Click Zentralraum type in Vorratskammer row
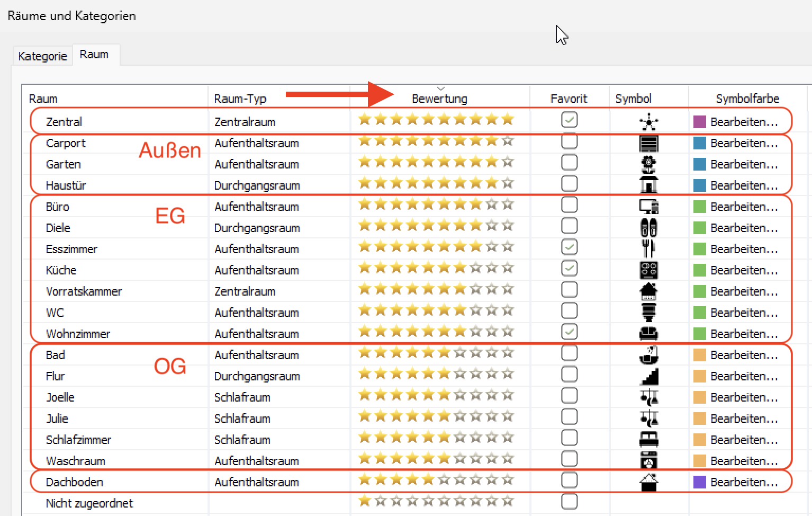The width and height of the screenshot is (812, 516). point(245,291)
